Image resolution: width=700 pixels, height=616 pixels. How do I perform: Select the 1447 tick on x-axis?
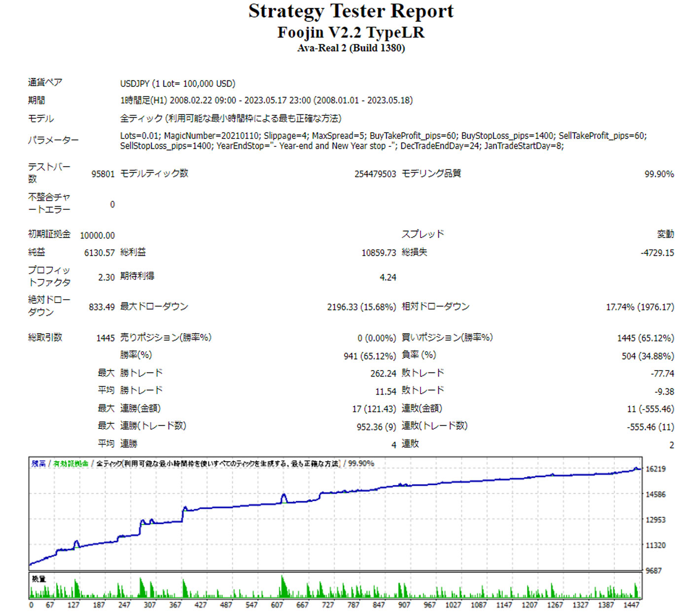tap(631, 605)
